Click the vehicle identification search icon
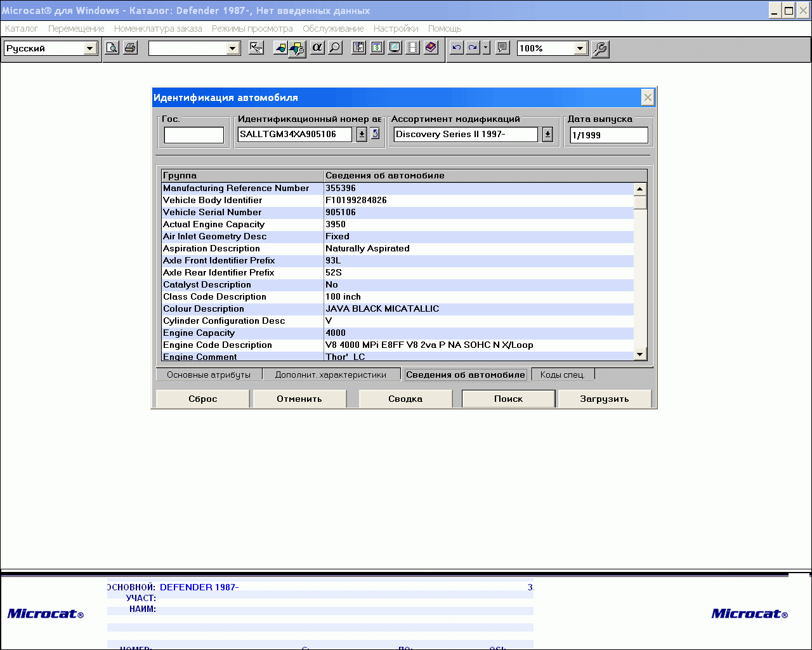Image resolution: width=812 pixels, height=650 pixels. click(297, 48)
